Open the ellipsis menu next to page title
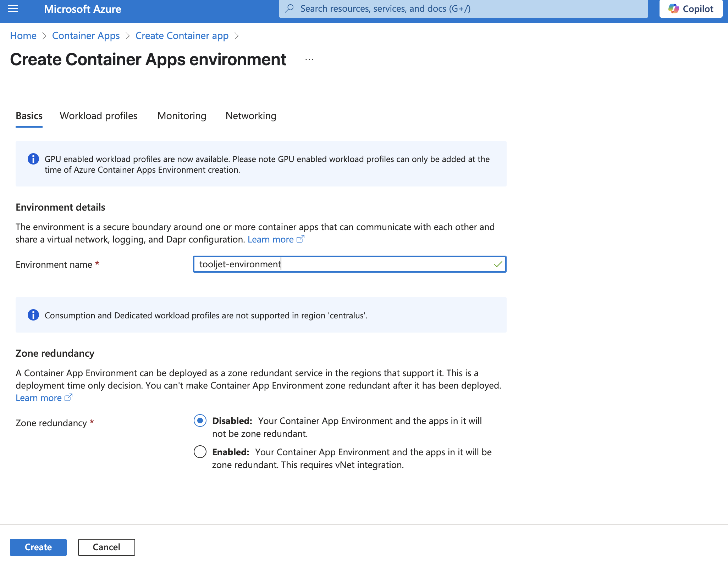Screen dimensions: 728x568 [x=309, y=59]
